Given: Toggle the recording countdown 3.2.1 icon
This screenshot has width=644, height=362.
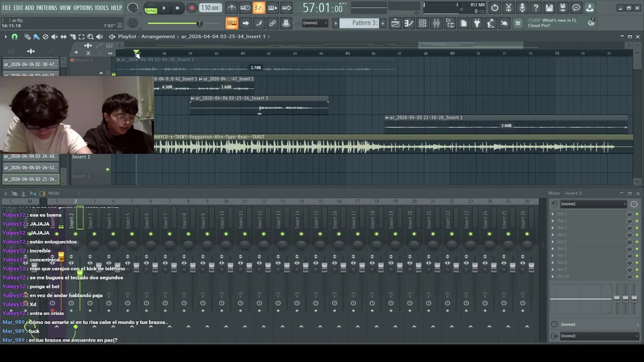Looking at the screenshot, I should (x=259, y=8).
